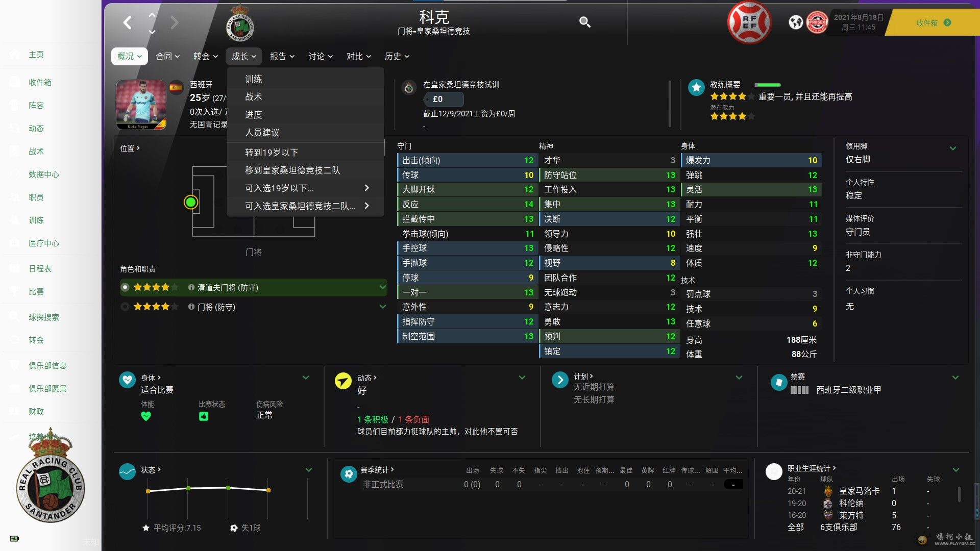The image size is (980, 551).
Task: Open the 讨论 menu
Action: (x=321, y=56)
